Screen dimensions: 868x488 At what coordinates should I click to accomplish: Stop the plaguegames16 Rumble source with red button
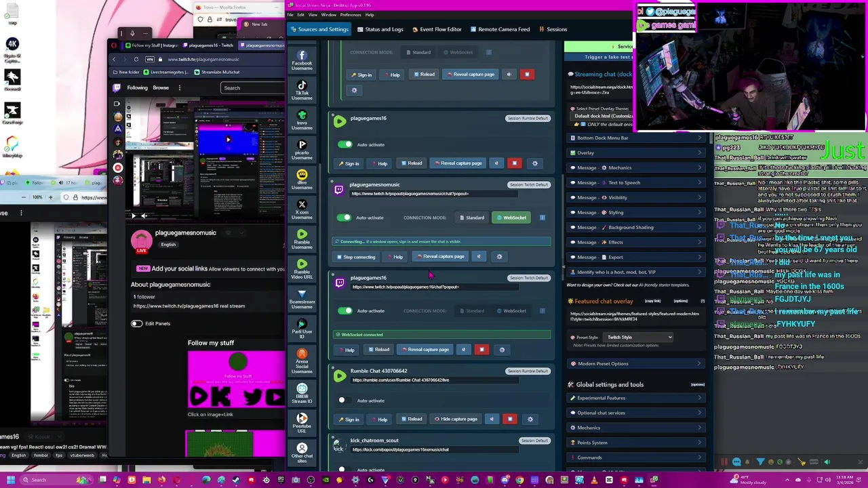[515, 163]
